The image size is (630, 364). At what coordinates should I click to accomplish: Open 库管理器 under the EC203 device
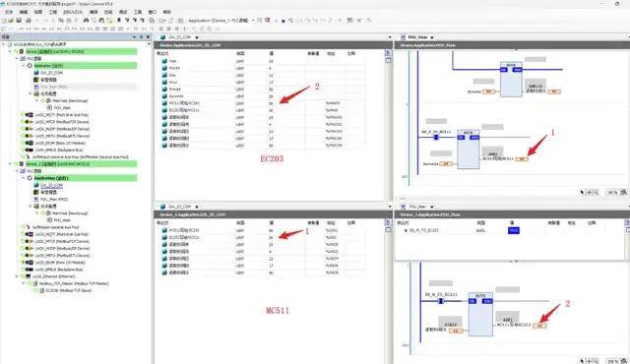[48, 80]
